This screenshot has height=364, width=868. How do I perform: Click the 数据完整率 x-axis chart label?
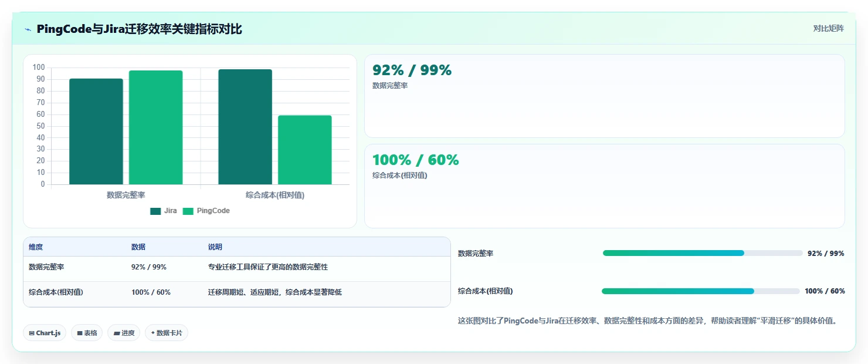(126, 195)
